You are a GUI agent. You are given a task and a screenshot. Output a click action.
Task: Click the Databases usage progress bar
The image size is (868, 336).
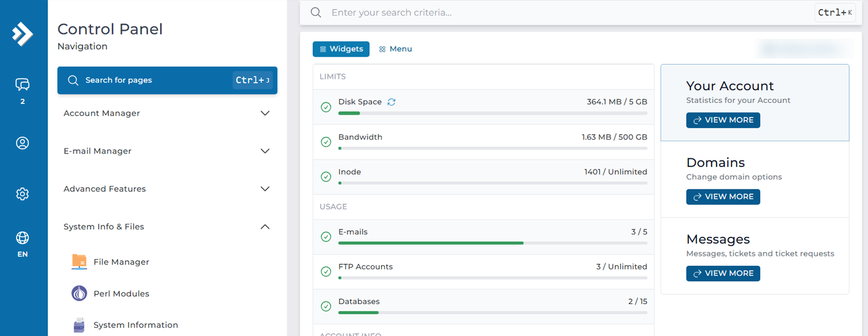click(492, 313)
